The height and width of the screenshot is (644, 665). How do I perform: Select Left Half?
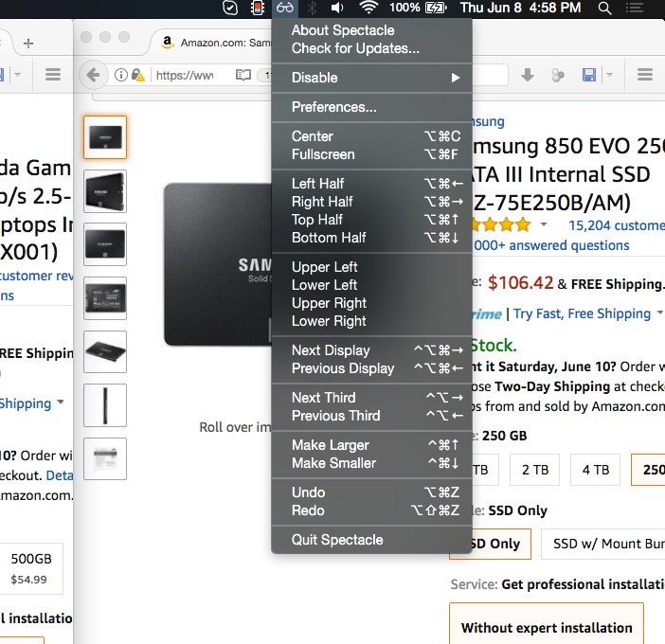tap(371, 184)
